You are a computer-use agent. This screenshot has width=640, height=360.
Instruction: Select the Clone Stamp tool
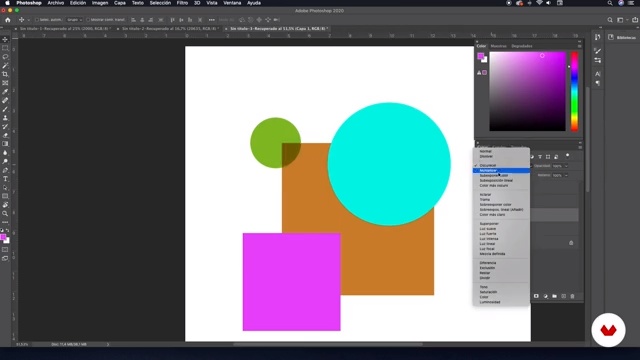pyautogui.click(x=5, y=118)
